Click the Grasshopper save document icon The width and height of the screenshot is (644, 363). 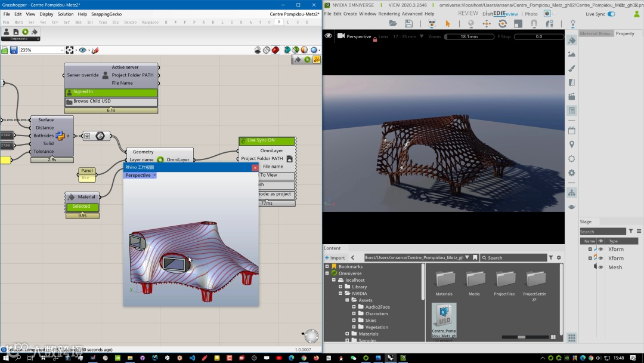14,50
